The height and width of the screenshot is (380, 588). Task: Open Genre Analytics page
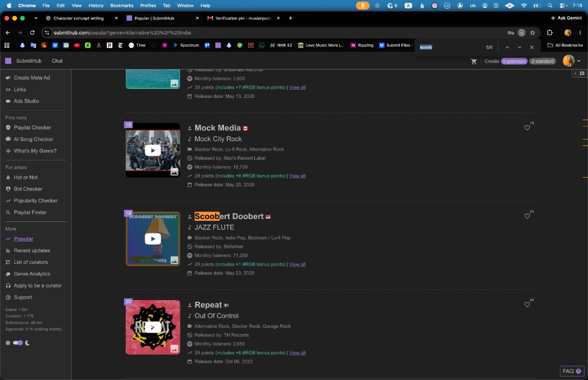[32, 274]
